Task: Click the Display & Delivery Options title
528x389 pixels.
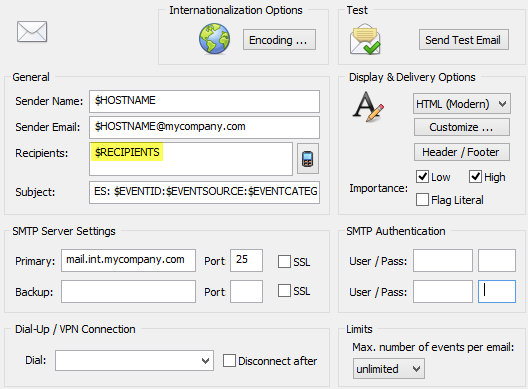Action: pyautogui.click(x=412, y=77)
